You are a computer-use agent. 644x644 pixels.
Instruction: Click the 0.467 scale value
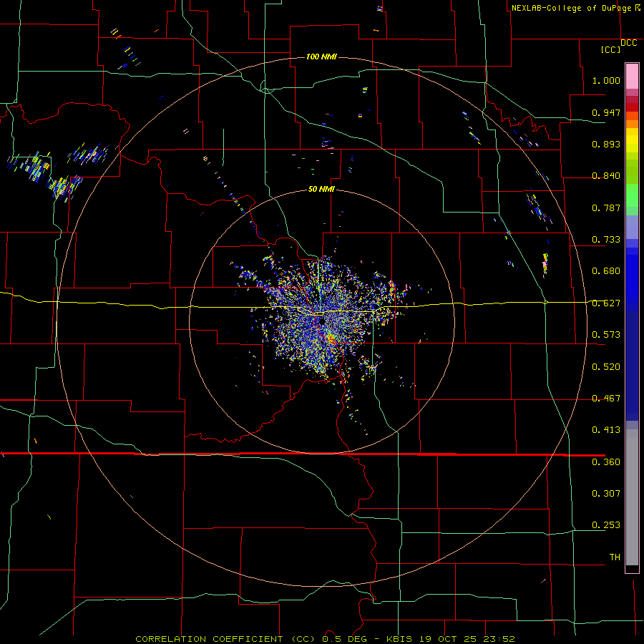(606, 399)
